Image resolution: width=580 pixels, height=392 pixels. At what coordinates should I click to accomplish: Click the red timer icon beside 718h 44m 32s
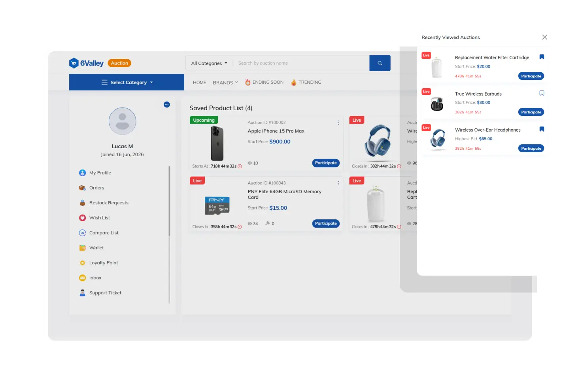click(x=240, y=166)
